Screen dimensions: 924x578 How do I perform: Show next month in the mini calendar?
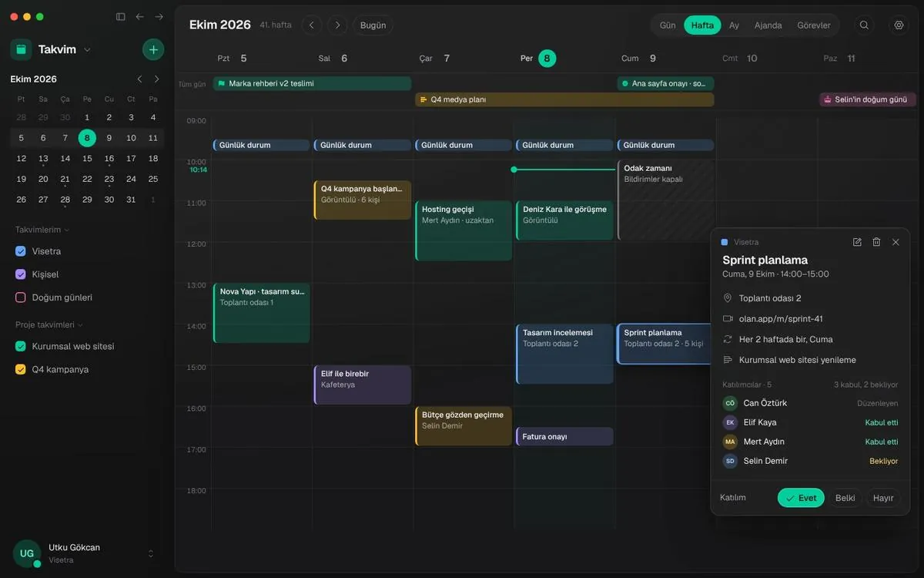pos(157,79)
